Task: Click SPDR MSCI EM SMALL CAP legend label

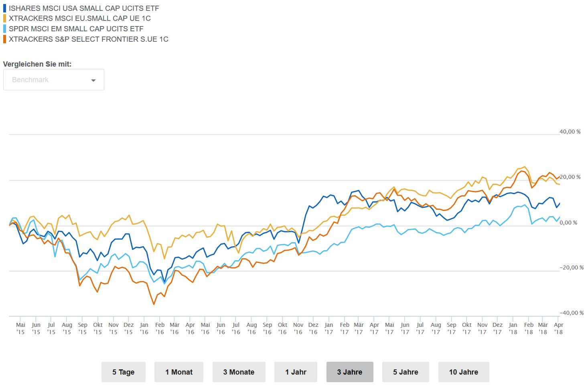Action: pyautogui.click(x=76, y=29)
